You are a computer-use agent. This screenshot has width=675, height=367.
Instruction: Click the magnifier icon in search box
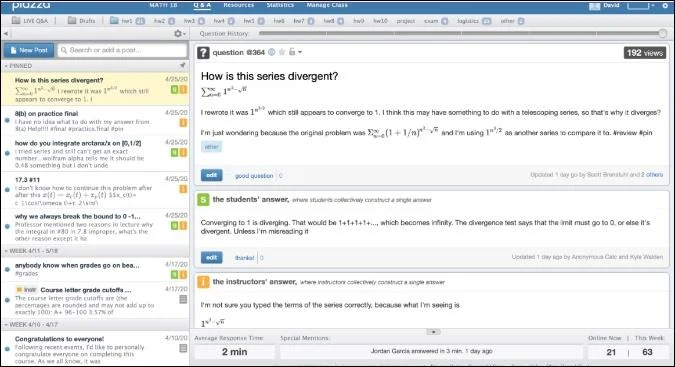64,50
